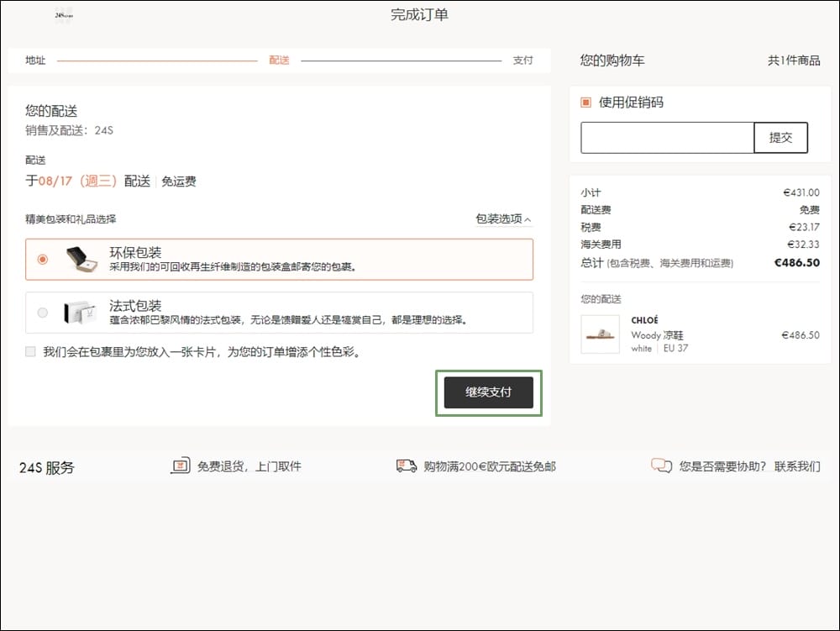Click the 共1件商品 item count

pyautogui.click(x=794, y=60)
